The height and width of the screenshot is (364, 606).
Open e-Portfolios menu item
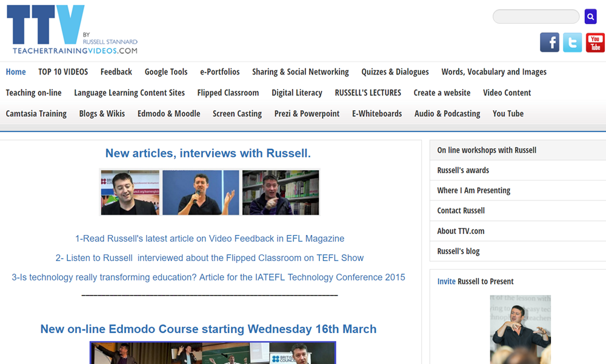pos(220,72)
